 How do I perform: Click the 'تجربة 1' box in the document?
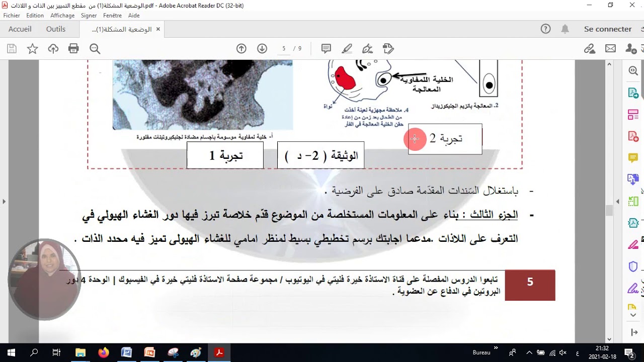tap(225, 155)
